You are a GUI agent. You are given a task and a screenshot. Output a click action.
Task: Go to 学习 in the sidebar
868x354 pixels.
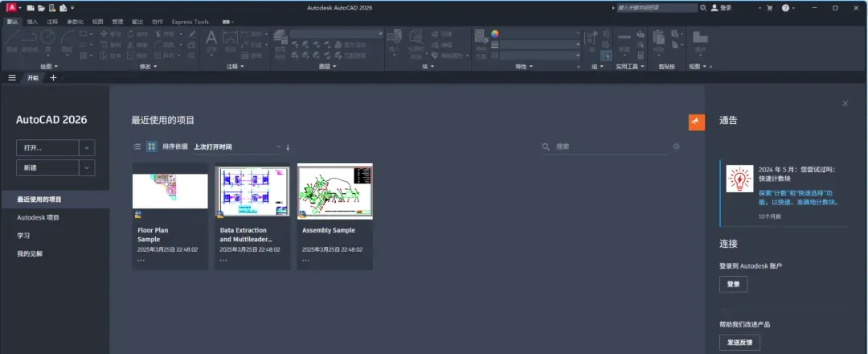click(x=23, y=236)
